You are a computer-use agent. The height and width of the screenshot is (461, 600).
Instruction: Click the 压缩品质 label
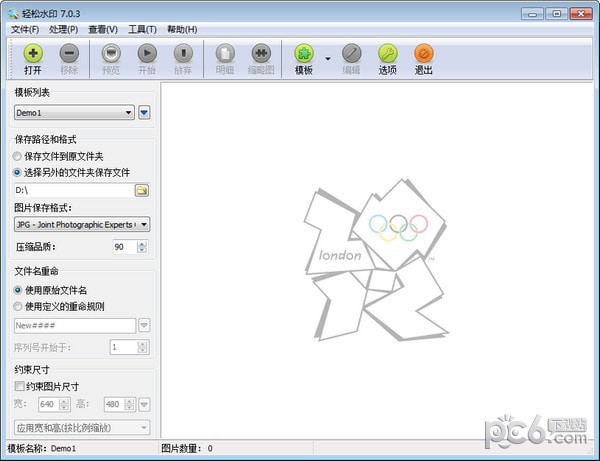(36, 247)
